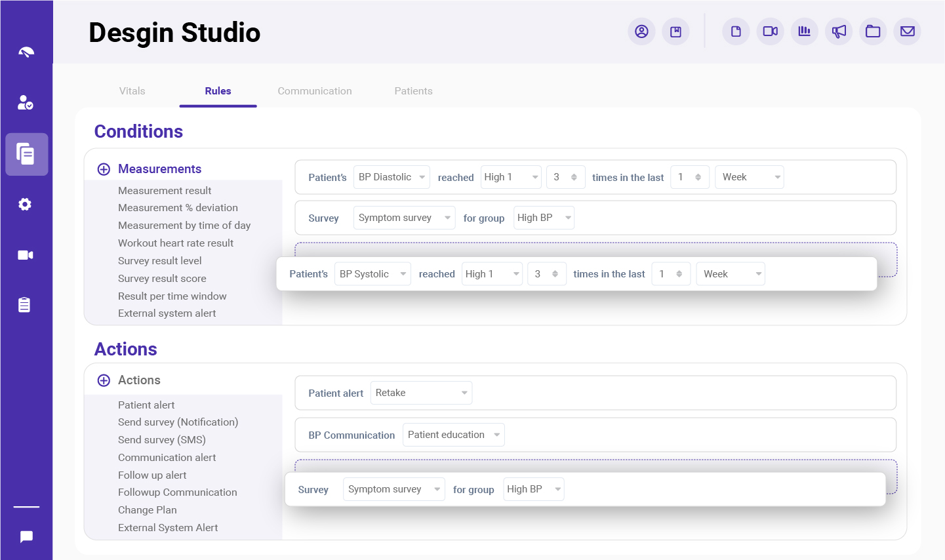Open High BP group dropdown in Actions
The height and width of the screenshot is (560, 945).
[x=533, y=489]
